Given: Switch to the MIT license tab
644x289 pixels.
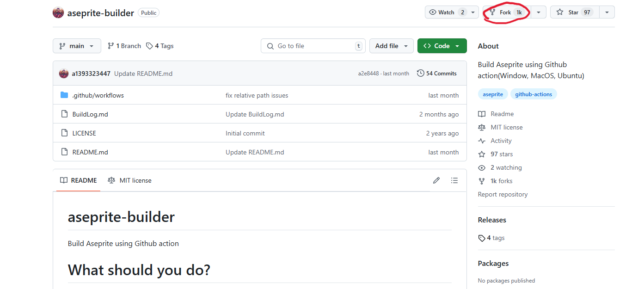Looking at the screenshot, I should click(129, 180).
